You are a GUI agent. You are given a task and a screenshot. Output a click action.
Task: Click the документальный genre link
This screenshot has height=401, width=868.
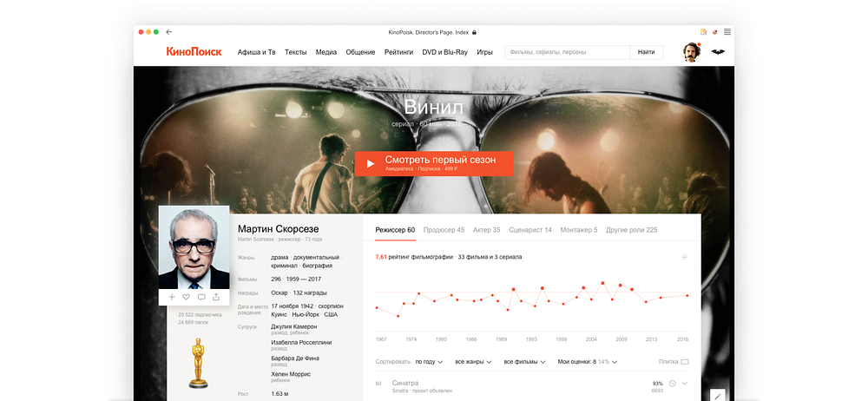[x=316, y=258]
